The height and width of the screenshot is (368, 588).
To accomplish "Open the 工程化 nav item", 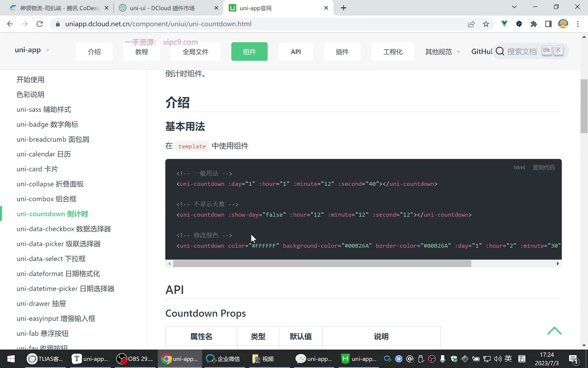I will (x=393, y=52).
